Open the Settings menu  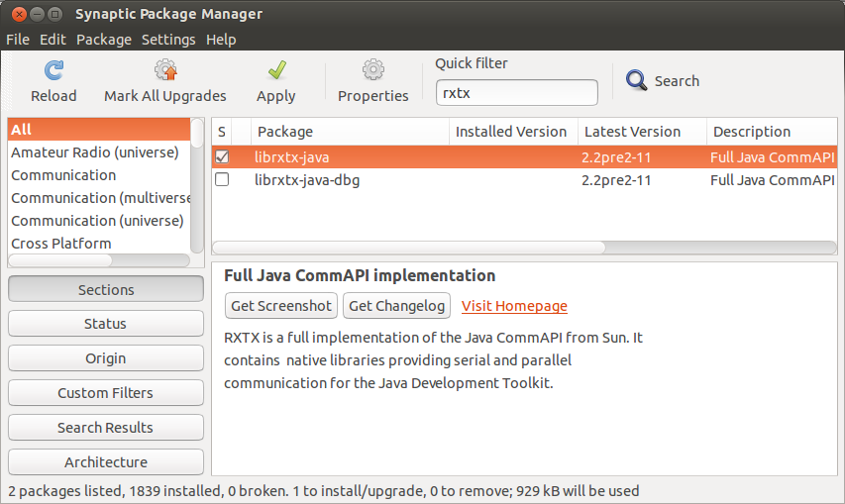(168, 40)
